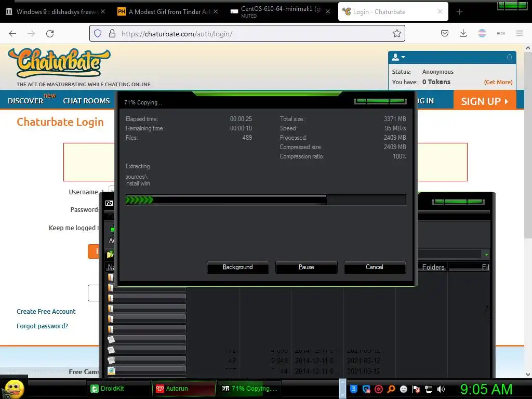Viewport: 532px width, 399px height.
Task: Click DroidKit on the taskbar
Action: [119, 389]
